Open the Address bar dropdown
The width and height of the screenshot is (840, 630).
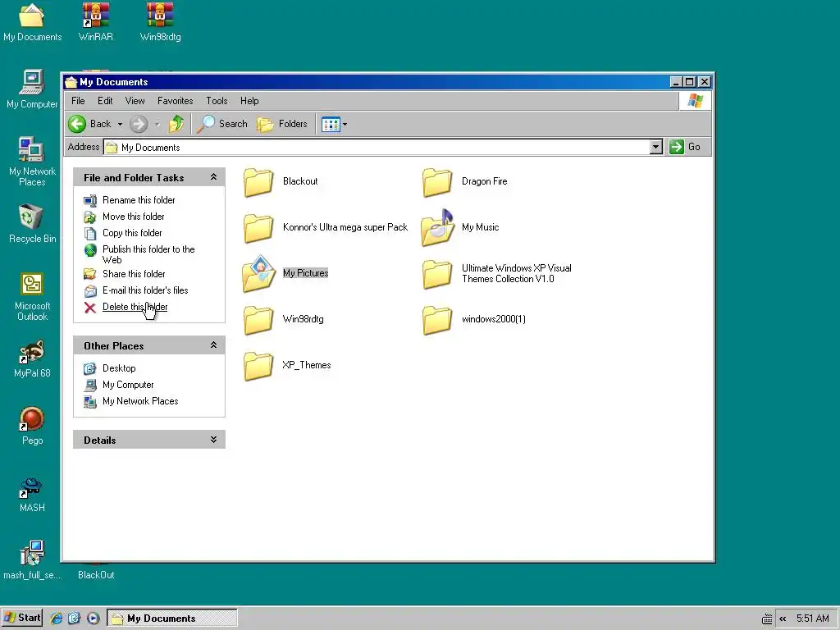click(x=656, y=147)
